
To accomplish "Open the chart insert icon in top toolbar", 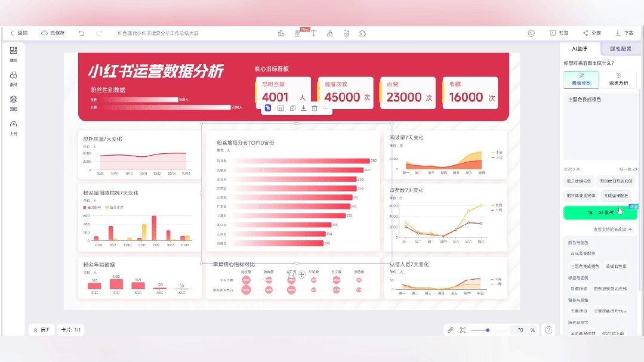I will tap(281, 33).
